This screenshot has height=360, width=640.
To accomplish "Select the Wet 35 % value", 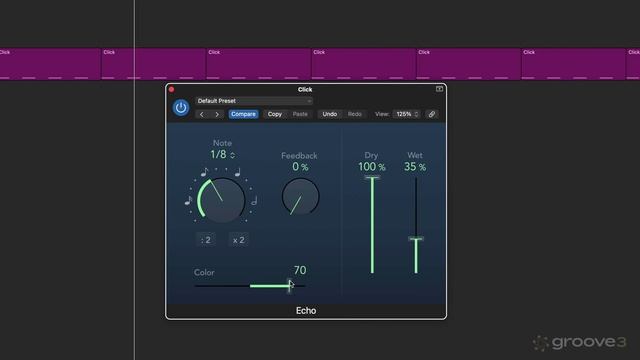I will pos(415,167).
